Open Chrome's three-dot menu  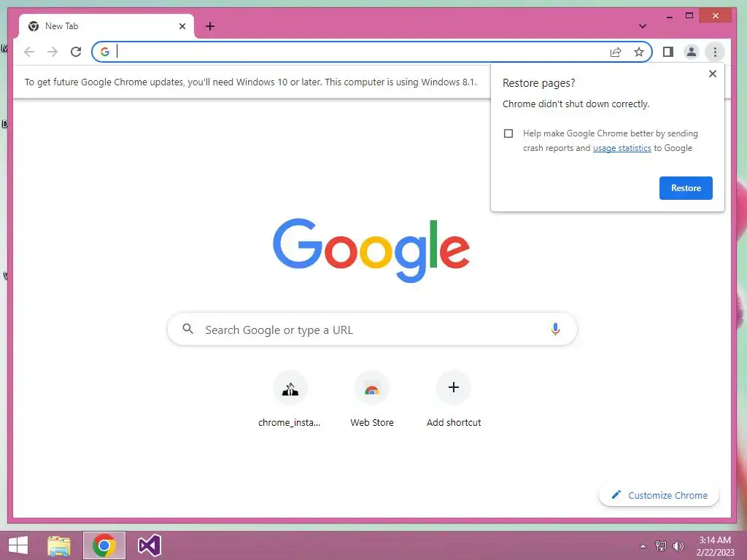[715, 52]
